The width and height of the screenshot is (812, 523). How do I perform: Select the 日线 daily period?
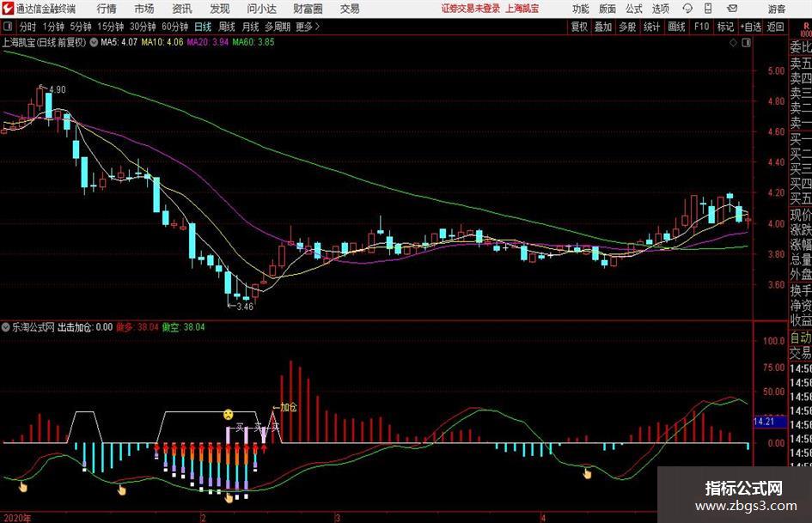(x=203, y=27)
